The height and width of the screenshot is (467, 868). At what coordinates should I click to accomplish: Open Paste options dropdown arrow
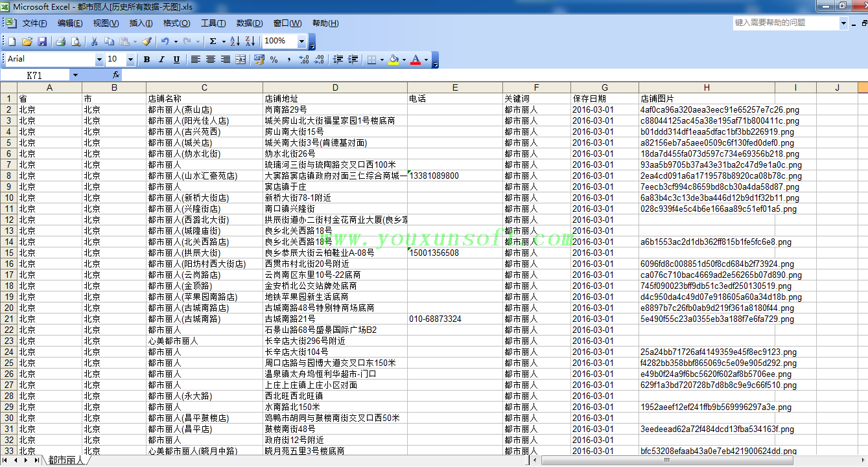point(134,41)
